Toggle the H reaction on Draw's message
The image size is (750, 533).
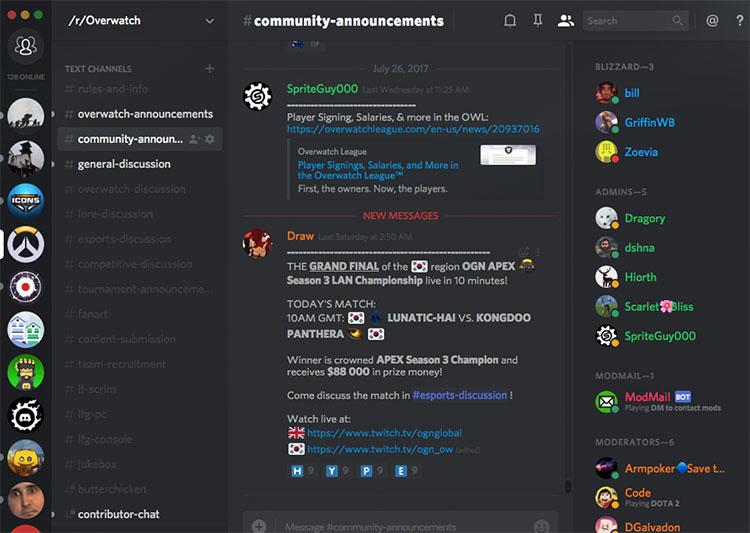(302, 471)
